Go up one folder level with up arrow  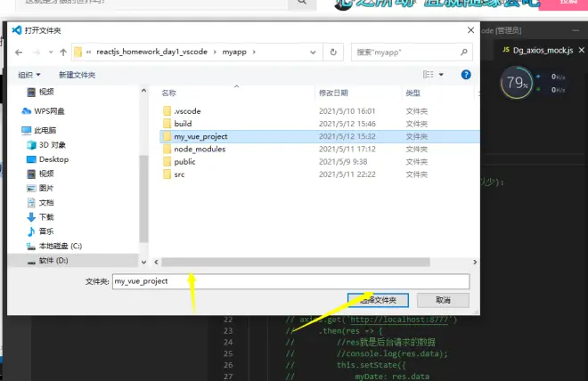coord(63,53)
